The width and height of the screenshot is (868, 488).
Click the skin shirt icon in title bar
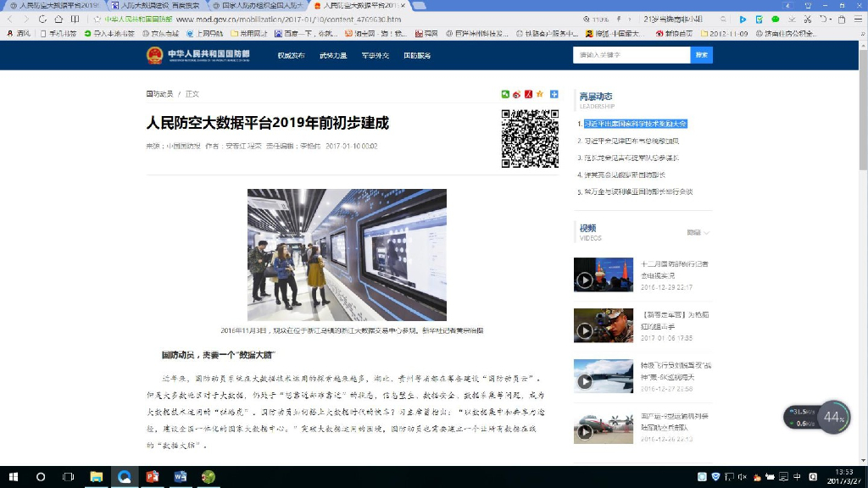tap(808, 5)
